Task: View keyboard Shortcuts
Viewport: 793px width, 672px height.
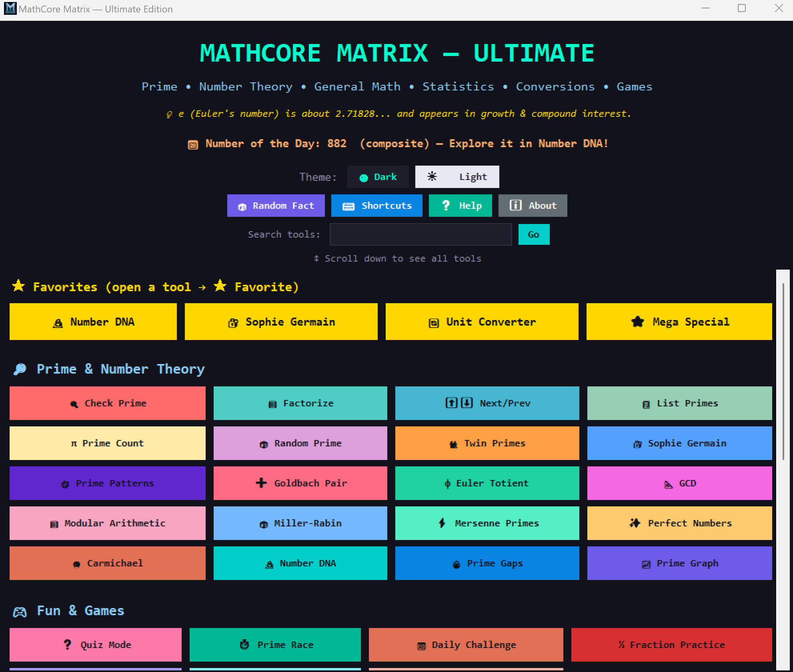Action: pos(376,206)
